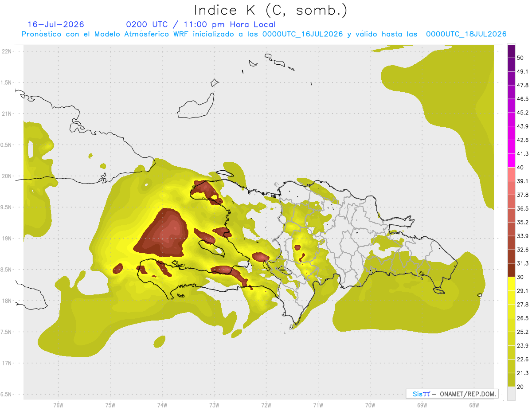Click the legend value '33.9'
The width and height of the screenshot is (532, 411).
point(523,236)
